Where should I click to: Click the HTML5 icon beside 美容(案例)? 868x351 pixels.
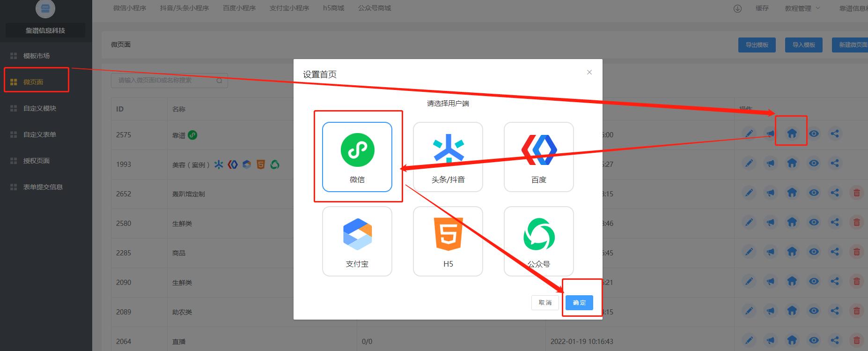coord(261,164)
